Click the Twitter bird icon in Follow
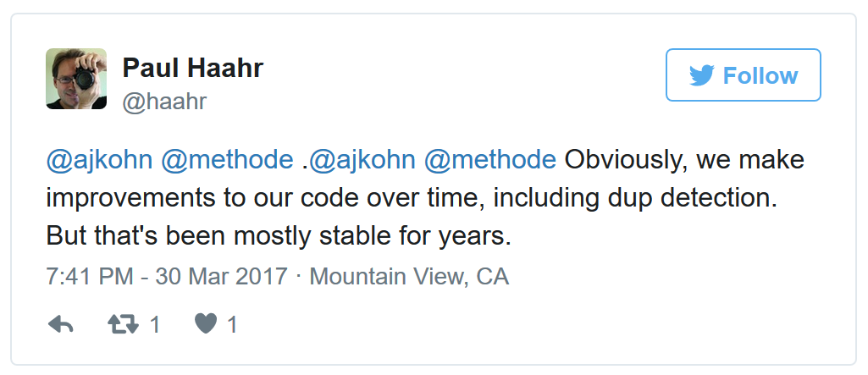Viewport: 868px width, 375px height. (x=701, y=76)
